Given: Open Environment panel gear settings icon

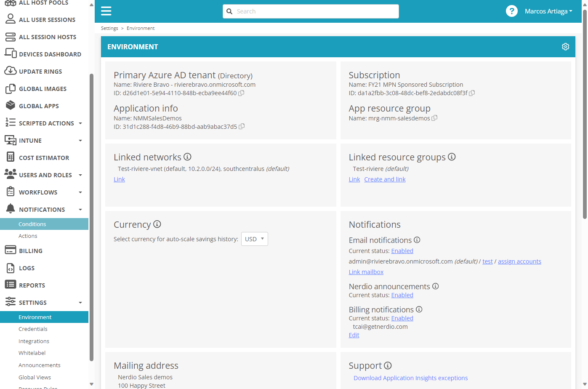Looking at the screenshot, I should click(x=565, y=47).
